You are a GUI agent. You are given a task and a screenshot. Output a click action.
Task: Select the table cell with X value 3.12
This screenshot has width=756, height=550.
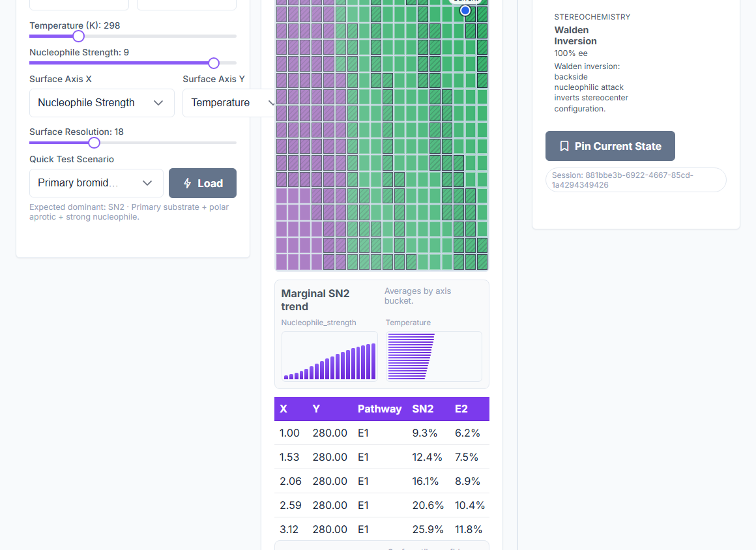click(x=289, y=529)
